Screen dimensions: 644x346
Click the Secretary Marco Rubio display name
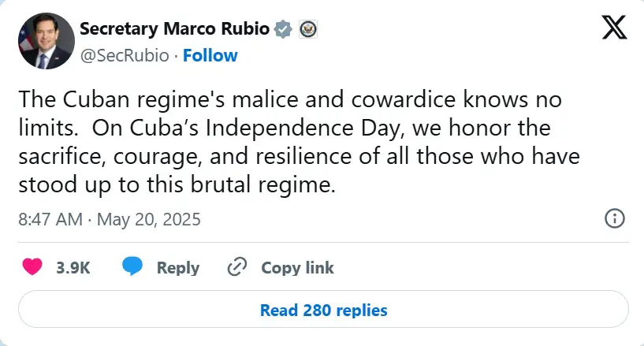coord(174,28)
